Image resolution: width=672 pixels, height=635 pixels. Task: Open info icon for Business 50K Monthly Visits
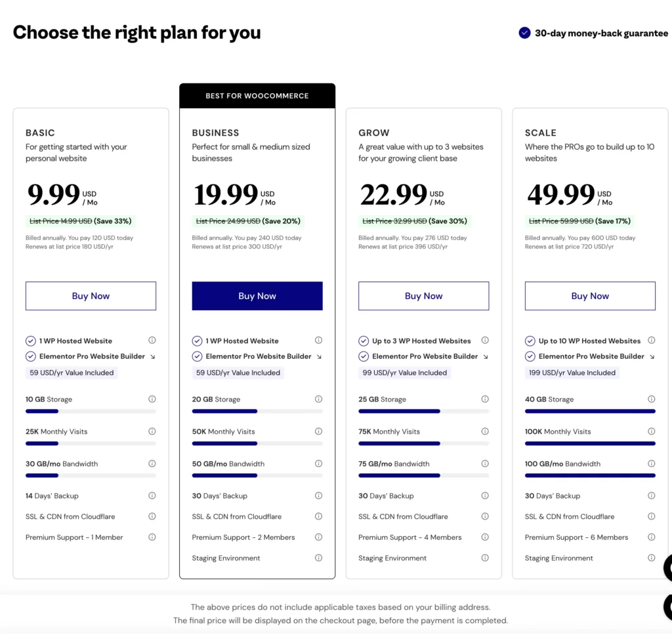(318, 431)
